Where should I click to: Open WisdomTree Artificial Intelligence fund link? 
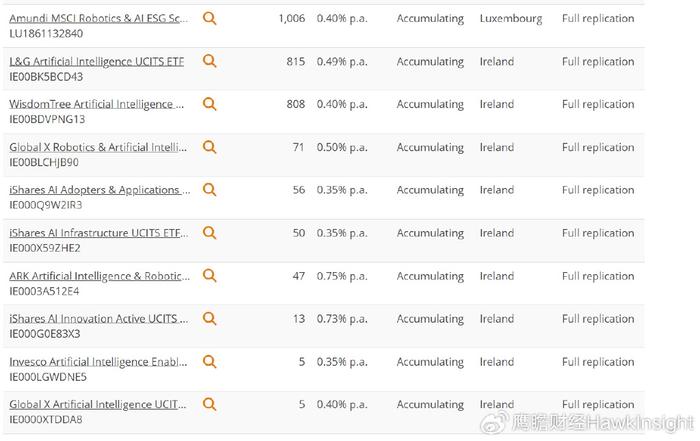click(96, 104)
